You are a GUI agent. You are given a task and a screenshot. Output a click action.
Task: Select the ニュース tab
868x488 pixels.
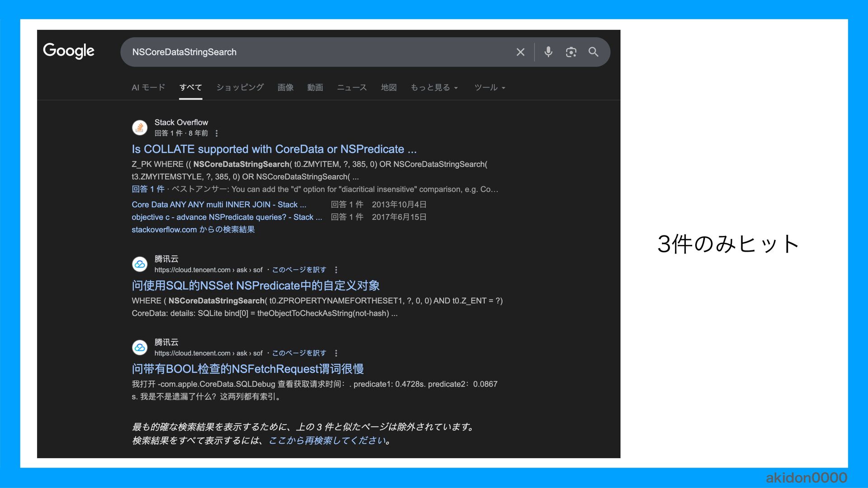point(352,88)
